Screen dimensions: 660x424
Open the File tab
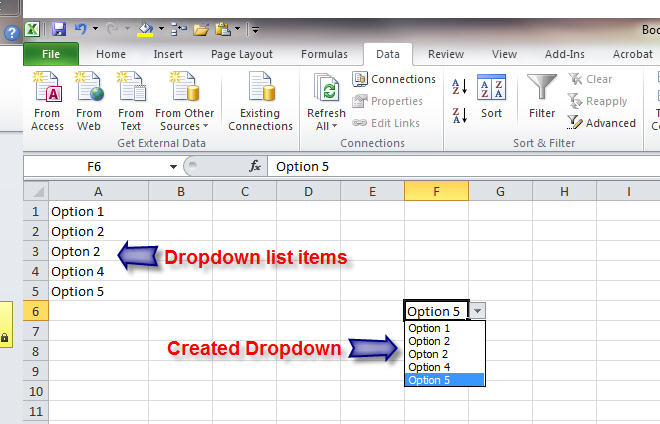point(51,54)
